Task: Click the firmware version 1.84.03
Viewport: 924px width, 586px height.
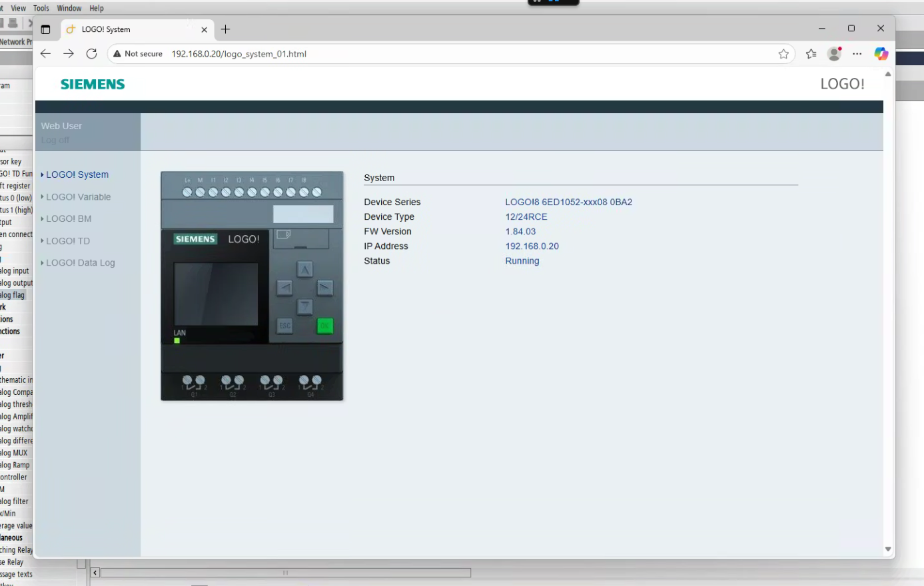Action: (x=520, y=231)
